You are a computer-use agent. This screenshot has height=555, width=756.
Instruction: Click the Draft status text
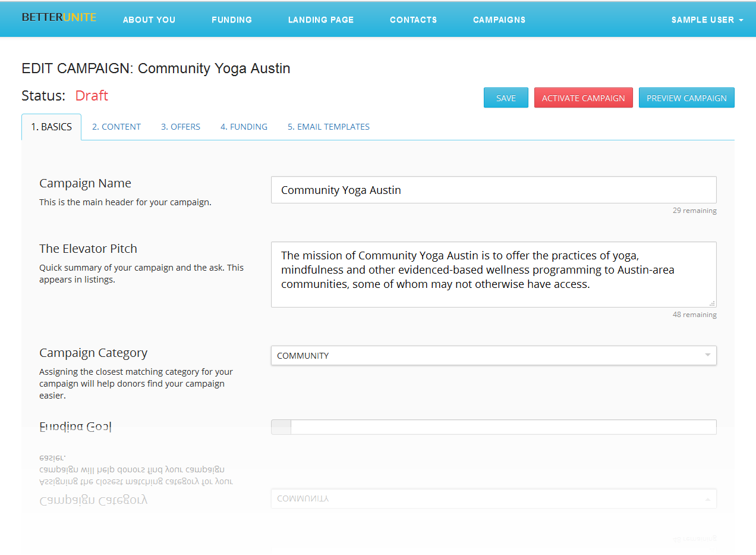92,96
